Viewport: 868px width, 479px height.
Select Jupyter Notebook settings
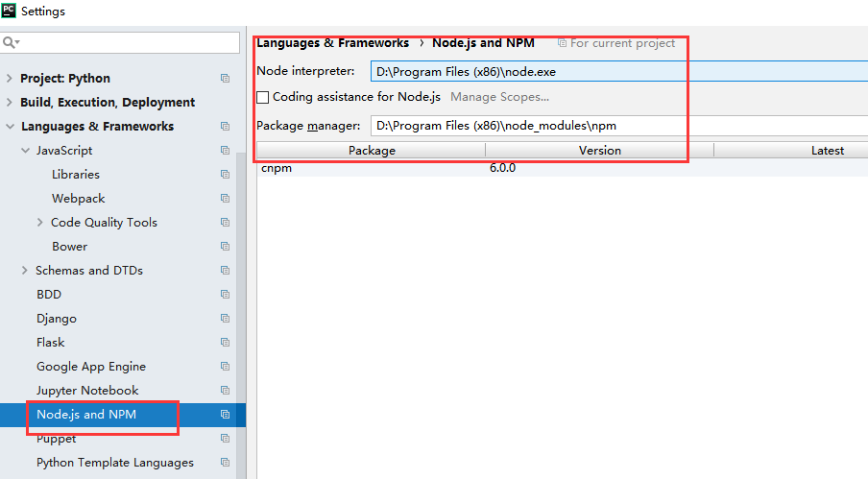tap(87, 391)
